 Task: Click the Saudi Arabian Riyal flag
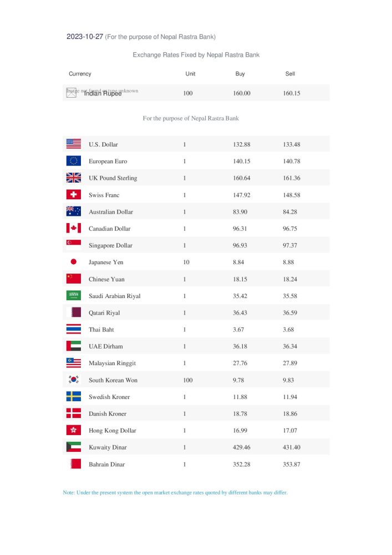(x=73, y=296)
